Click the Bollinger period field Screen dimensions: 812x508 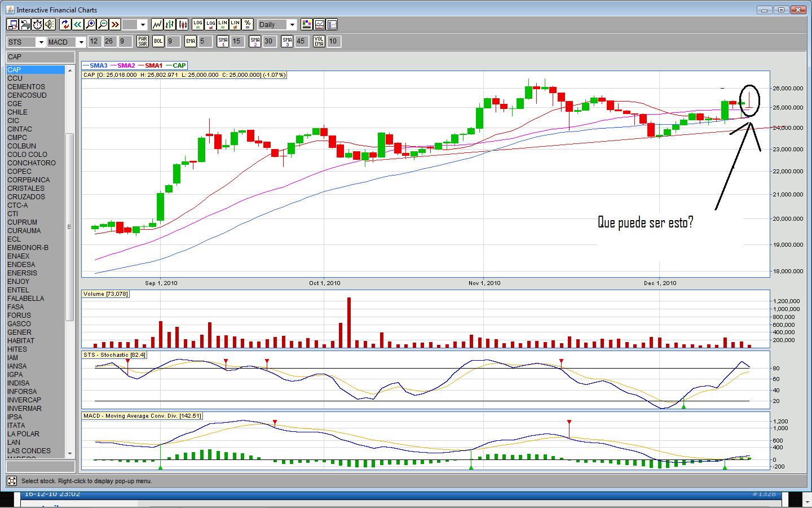(173, 41)
